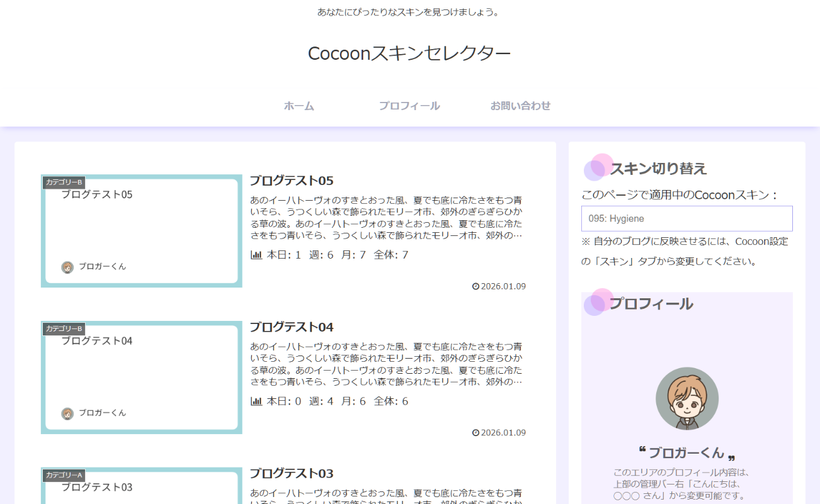Screen dimensions: 820x504
Task: Click the ブログテスト04 excerpt text
Action: pyautogui.click(x=386, y=364)
